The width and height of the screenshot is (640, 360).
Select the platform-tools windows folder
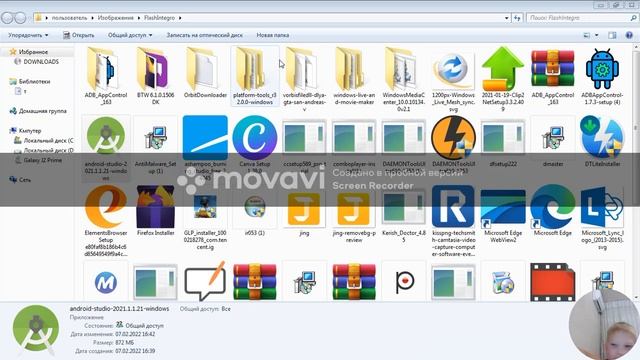[255, 76]
